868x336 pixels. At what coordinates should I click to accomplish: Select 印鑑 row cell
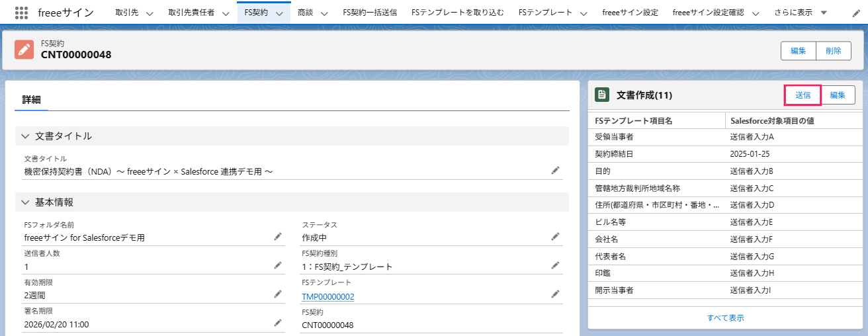(x=603, y=273)
